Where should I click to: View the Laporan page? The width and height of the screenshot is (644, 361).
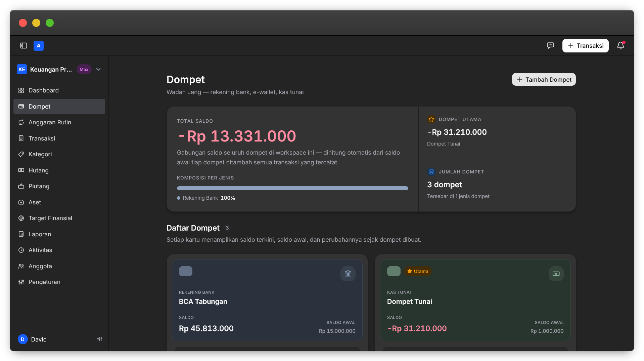(59, 234)
